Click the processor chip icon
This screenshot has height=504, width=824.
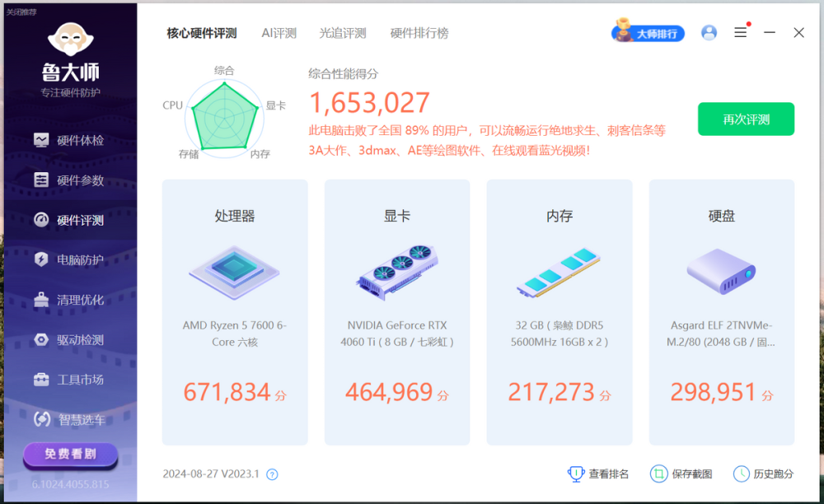(234, 272)
